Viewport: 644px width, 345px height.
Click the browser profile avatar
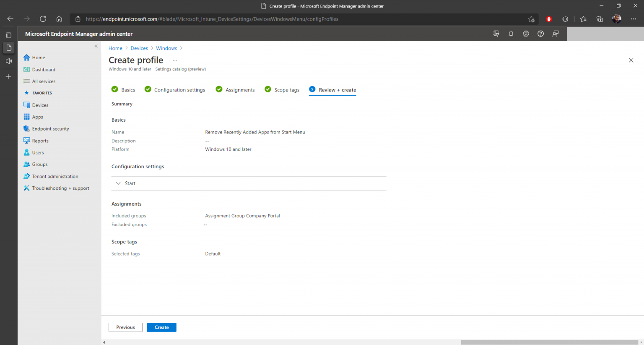[616, 19]
